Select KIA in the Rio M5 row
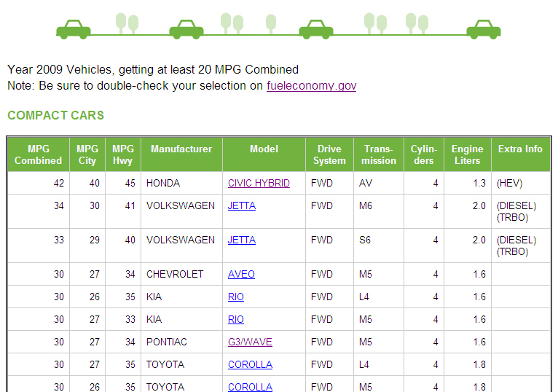 click(x=154, y=319)
